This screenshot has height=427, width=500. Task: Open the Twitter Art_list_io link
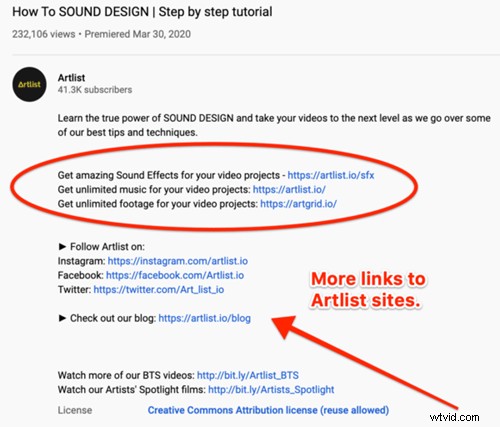[159, 290]
